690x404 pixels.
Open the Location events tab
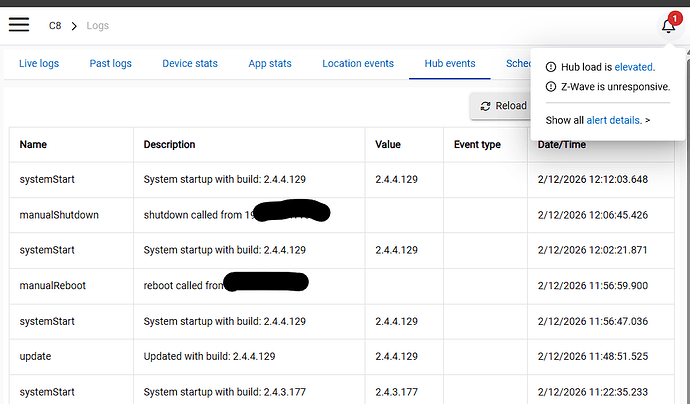click(x=358, y=64)
